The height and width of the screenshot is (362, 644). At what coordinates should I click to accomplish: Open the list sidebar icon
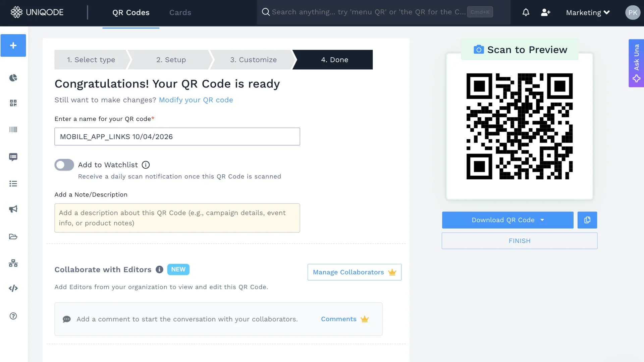[13, 184]
